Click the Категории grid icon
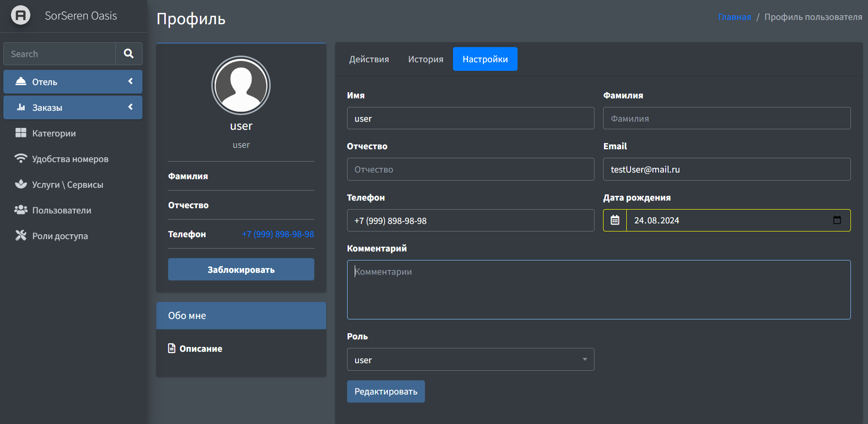868x424 pixels. (21, 133)
